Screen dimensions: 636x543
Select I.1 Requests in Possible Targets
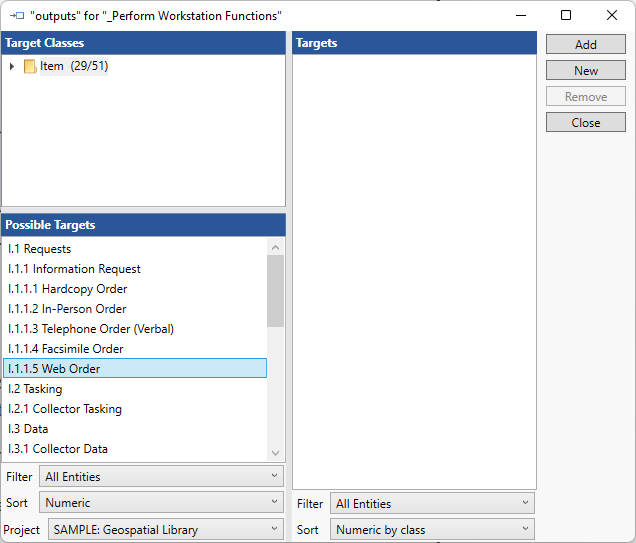[x=40, y=249]
